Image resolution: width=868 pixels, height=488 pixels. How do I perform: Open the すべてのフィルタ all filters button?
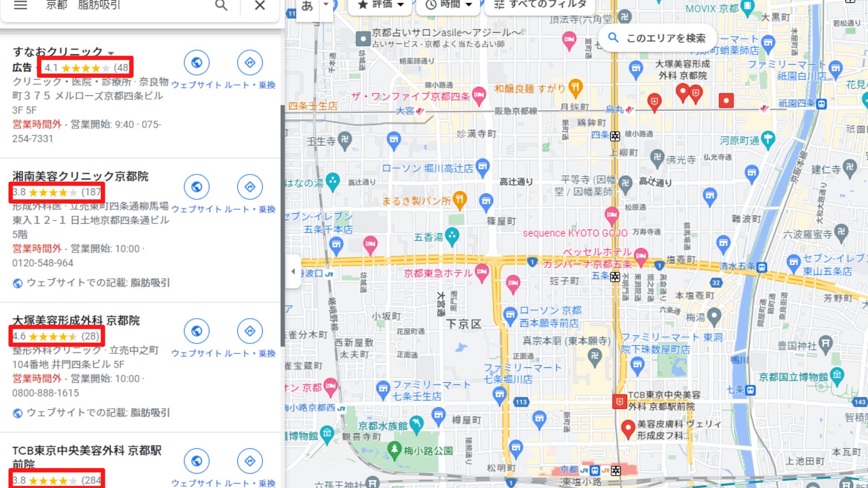(540, 5)
